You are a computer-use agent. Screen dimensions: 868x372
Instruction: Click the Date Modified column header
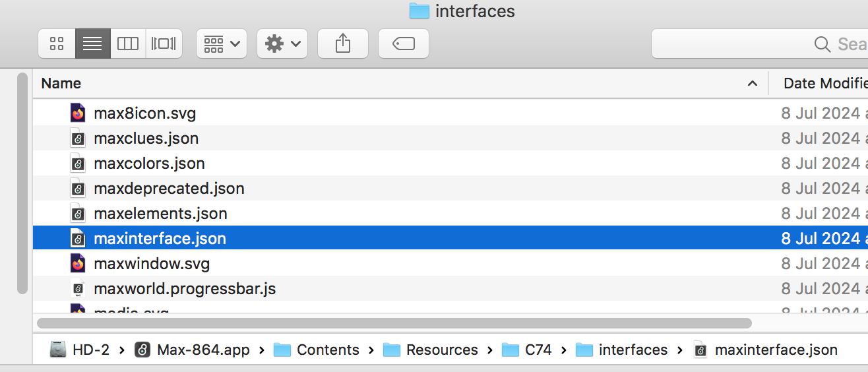[x=824, y=83]
